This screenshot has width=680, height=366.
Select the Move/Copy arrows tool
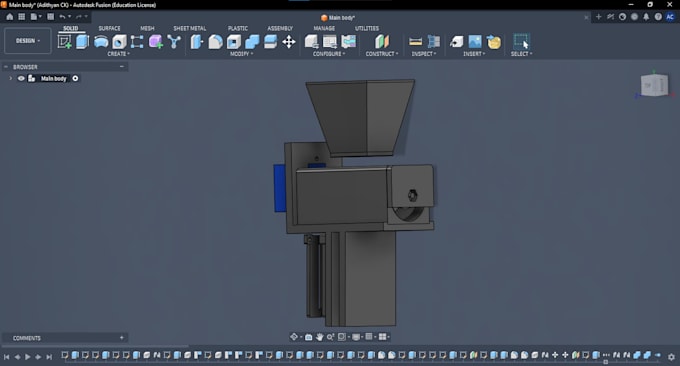click(289, 42)
